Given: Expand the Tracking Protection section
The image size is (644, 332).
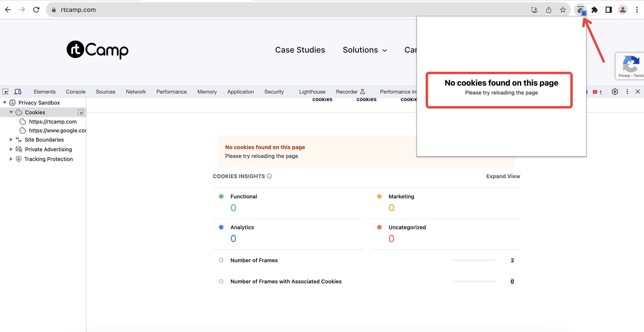Looking at the screenshot, I should tap(11, 159).
